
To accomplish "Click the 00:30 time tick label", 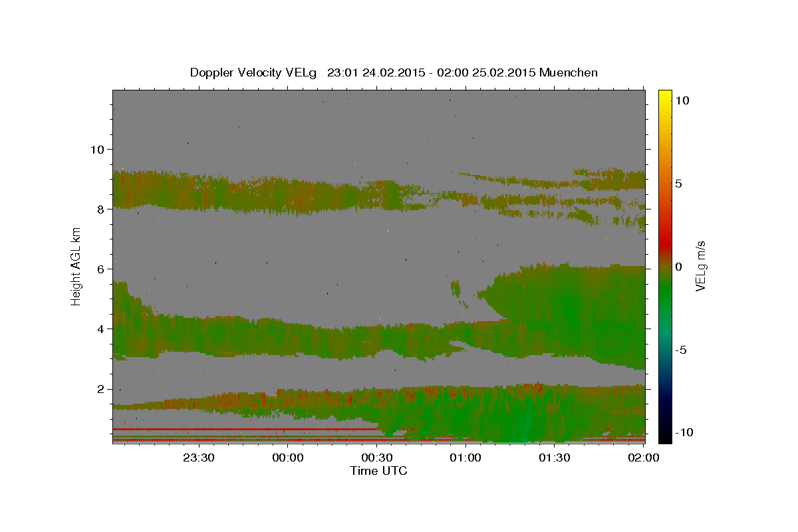I will click(x=377, y=458).
